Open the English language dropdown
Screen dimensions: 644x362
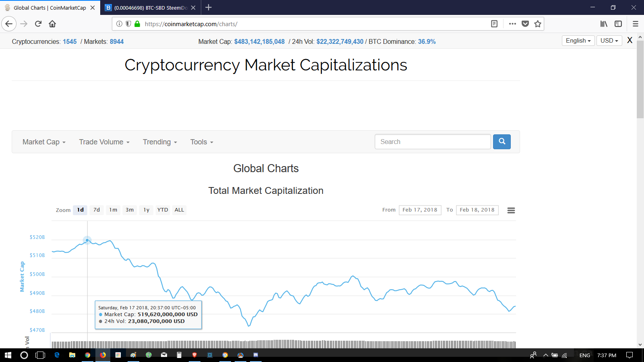578,41
